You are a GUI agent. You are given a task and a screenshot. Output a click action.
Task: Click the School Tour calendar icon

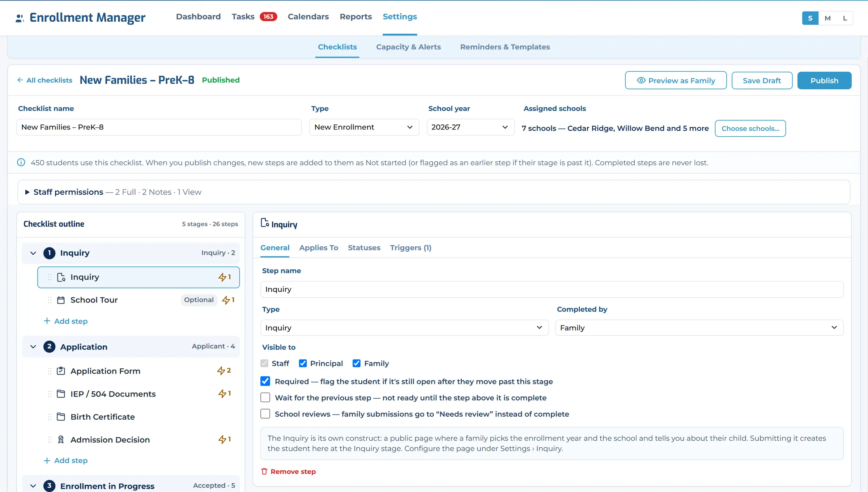coord(61,300)
